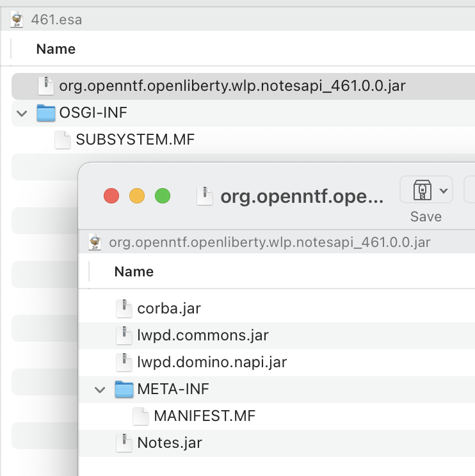
Task: Sort by the Name column in front window
Action: click(x=134, y=272)
